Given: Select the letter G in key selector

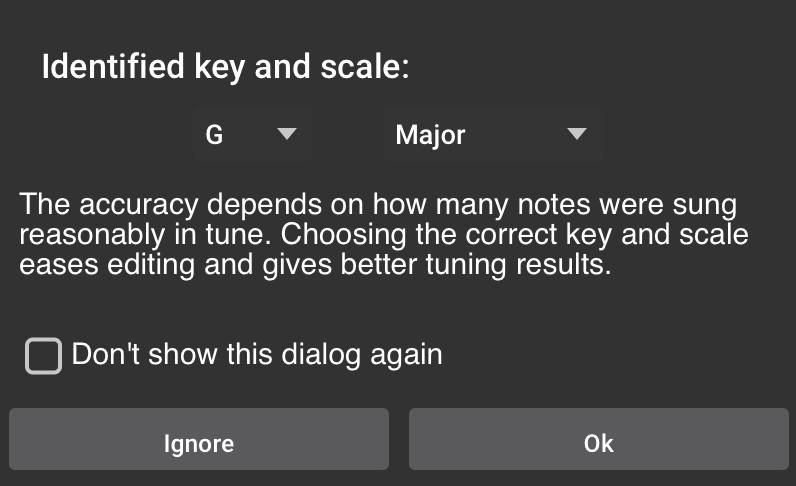Looking at the screenshot, I should [x=214, y=135].
